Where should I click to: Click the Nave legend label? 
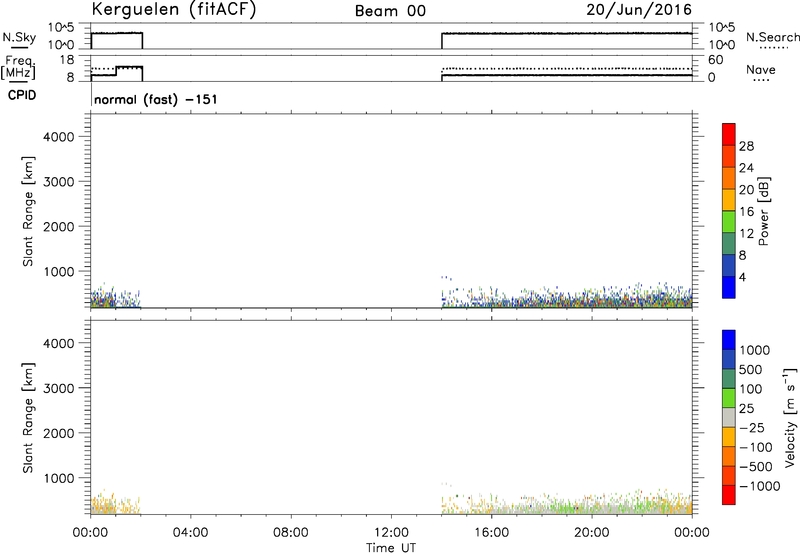click(761, 69)
